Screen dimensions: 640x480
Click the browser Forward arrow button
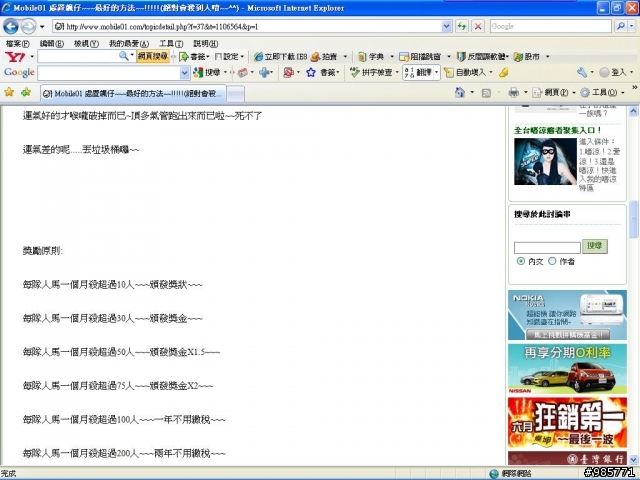coord(28,27)
